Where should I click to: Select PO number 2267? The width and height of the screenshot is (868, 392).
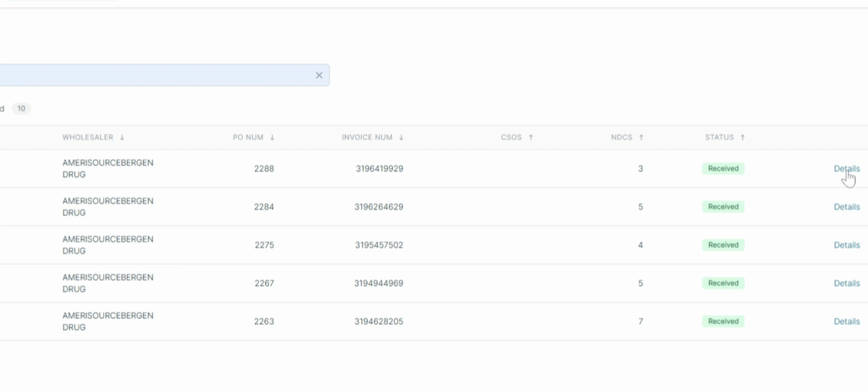[x=264, y=283]
